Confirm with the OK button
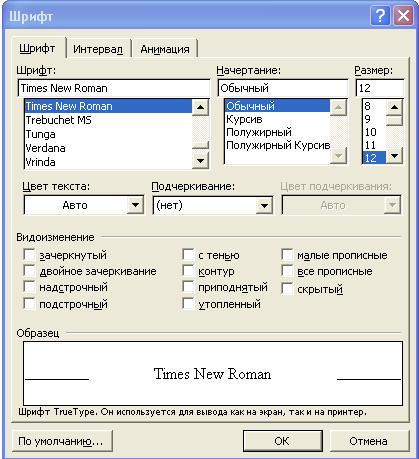419x459 pixels. point(283,441)
